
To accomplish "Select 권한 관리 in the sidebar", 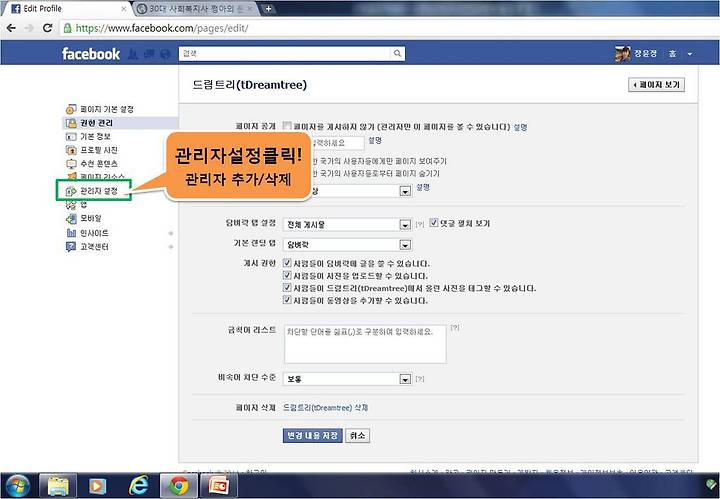I will tap(119, 123).
